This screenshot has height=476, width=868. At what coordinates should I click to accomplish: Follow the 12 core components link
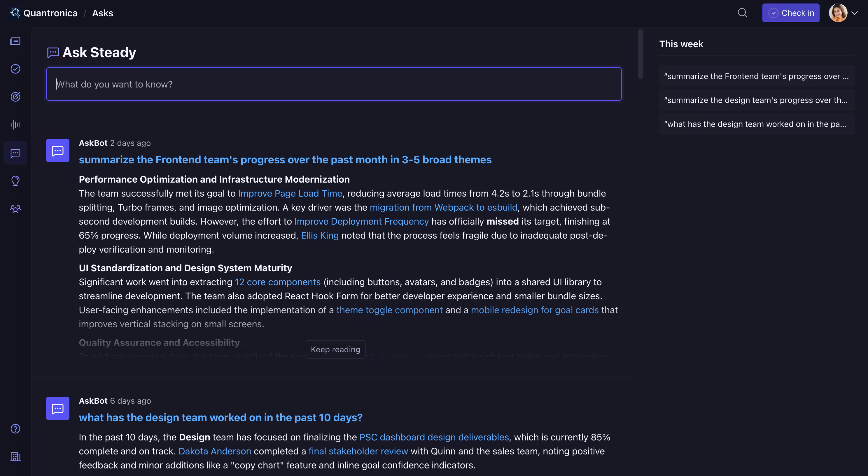[x=278, y=282]
